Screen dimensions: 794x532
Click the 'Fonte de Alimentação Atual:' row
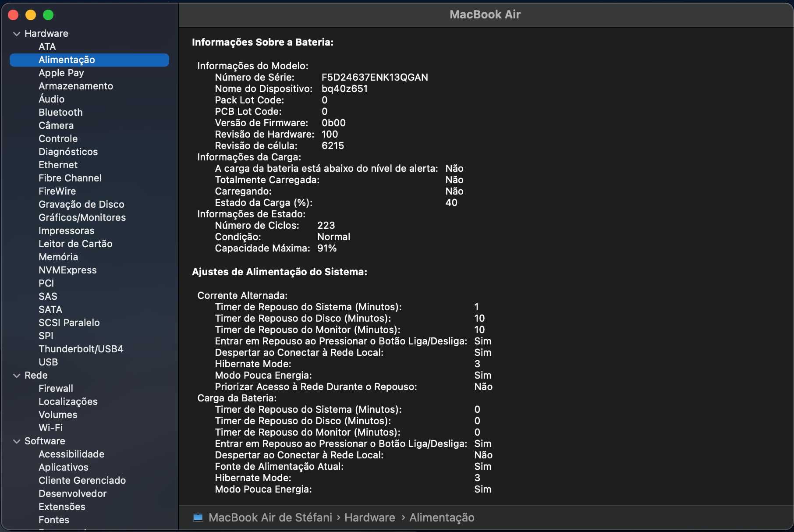[353, 467]
